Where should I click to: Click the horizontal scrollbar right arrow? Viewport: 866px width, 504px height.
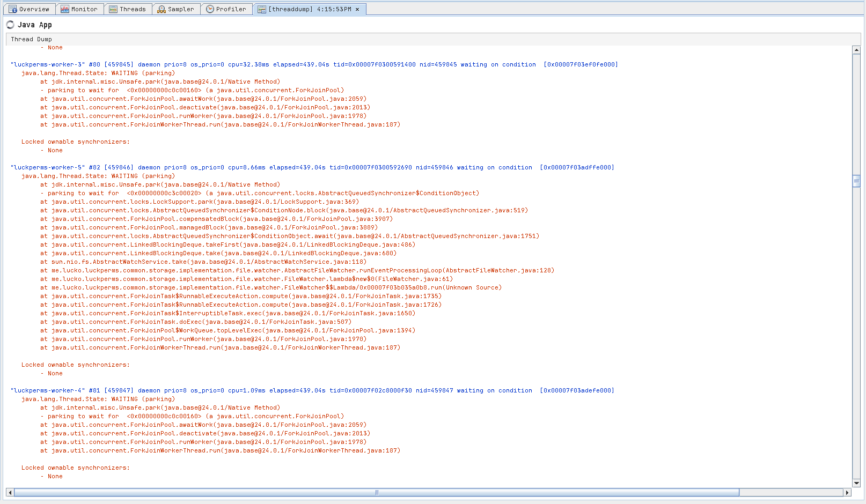847,492
